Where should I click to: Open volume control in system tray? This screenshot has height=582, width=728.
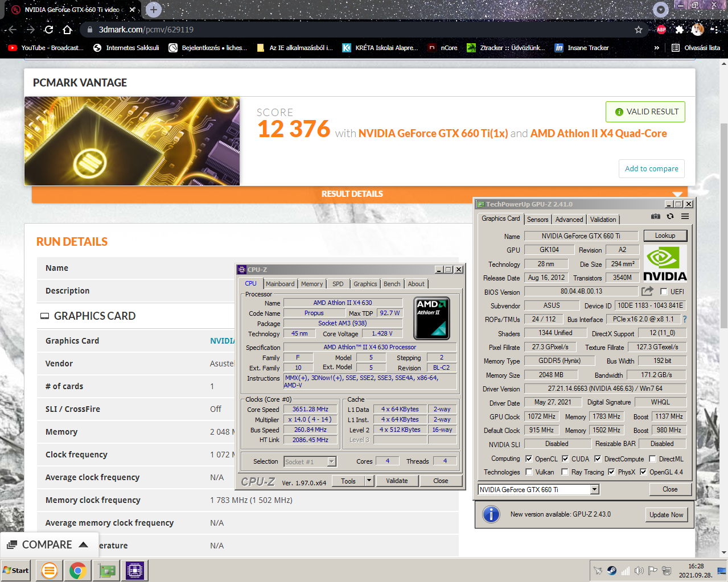point(639,571)
